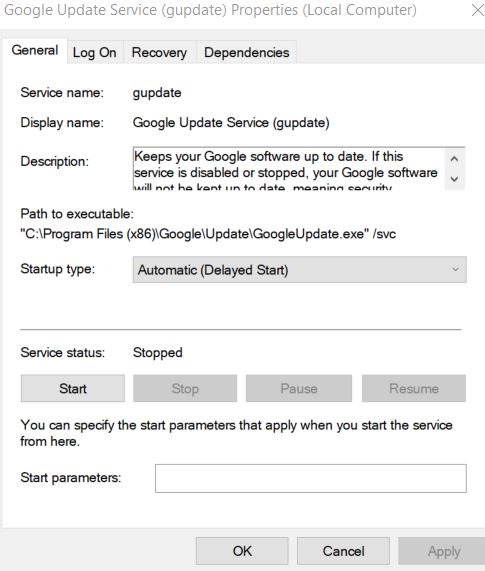Open the Log On tab
The height and width of the screenshot is (571, 485).
pos(95,52)
